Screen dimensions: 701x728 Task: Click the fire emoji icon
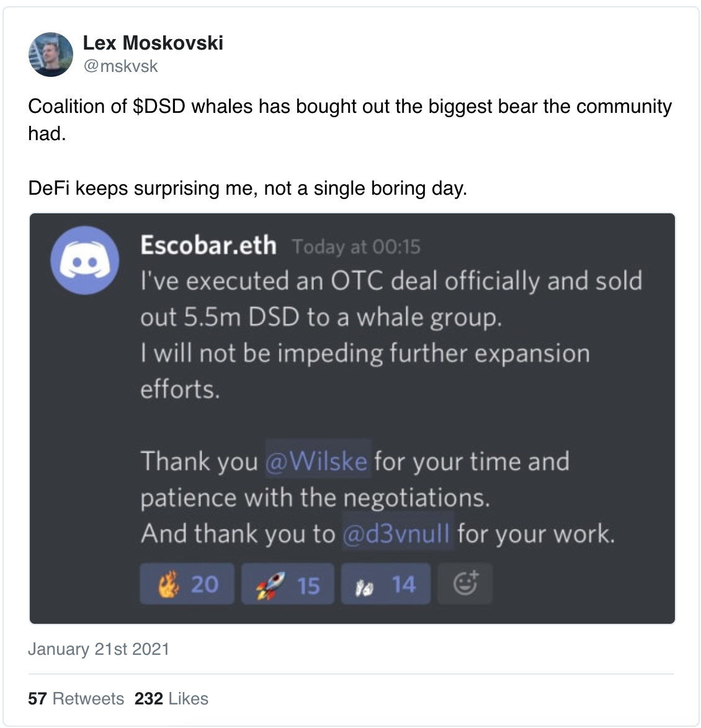[x=168, y=584]
